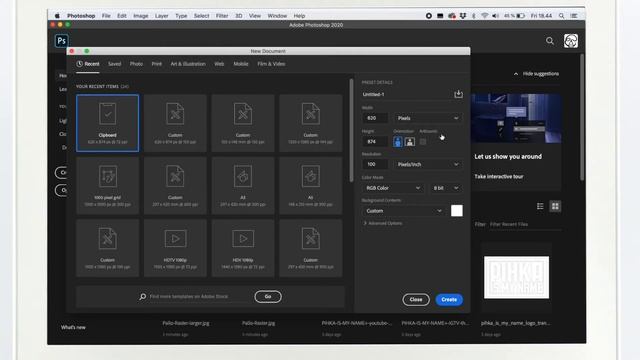Viewport: 640px width, 360px height.
Task: Click the tour preview image
Action: [516, 119]
